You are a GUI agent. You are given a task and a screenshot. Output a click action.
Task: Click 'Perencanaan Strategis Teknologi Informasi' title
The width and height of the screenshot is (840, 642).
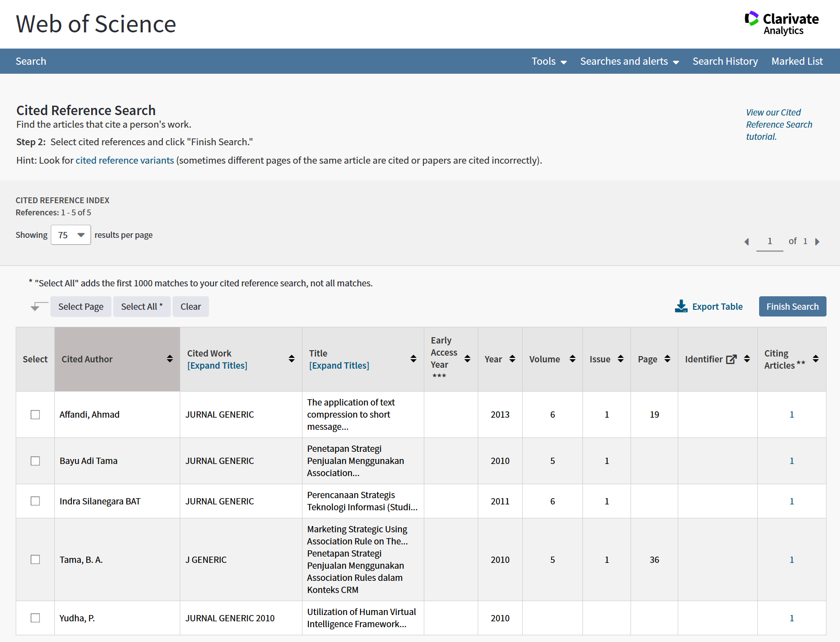[362, 501]
